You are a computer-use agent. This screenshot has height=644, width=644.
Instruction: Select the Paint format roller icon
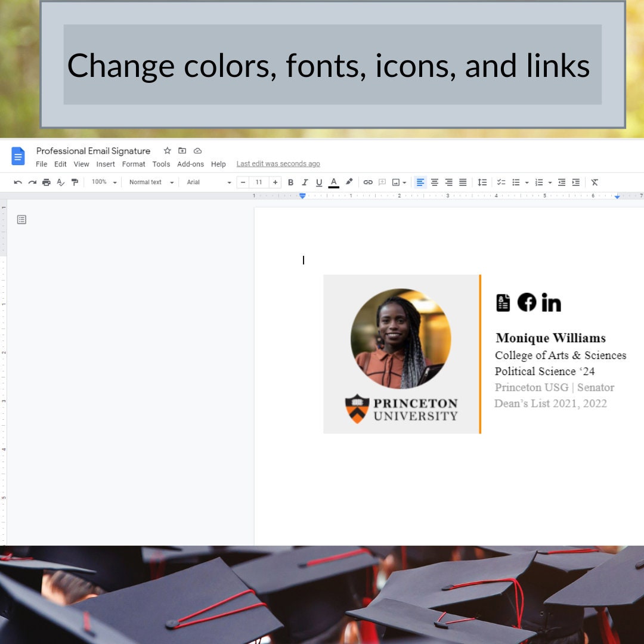tap(75, 182)
